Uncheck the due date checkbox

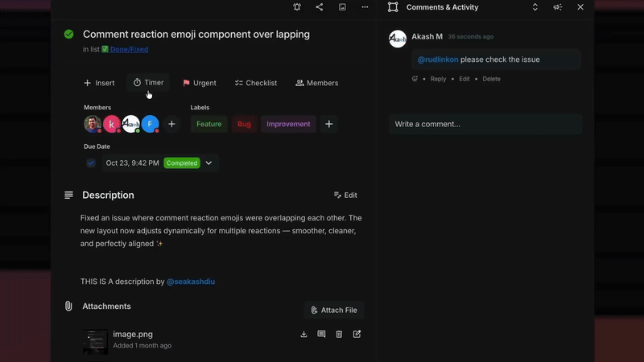tap(91, 163)
